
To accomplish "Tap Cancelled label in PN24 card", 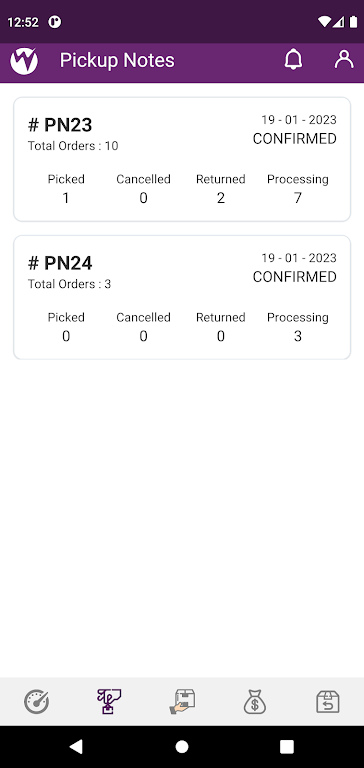I will [143, 317].
